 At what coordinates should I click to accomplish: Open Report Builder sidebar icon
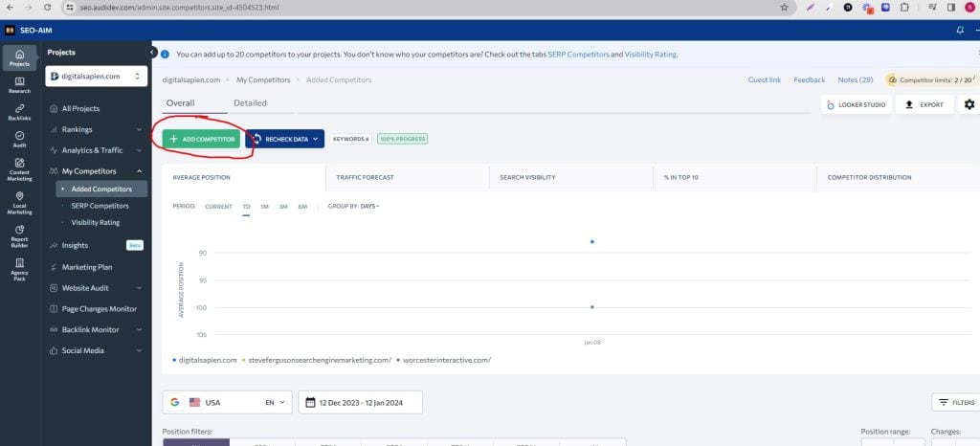point(19,234)
